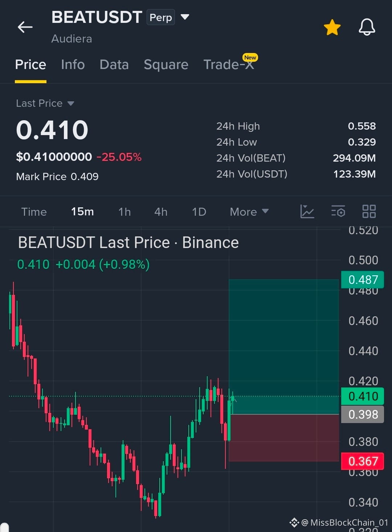Tap the Audiera subtitle text
The width and height of the screenshot is (392, 532).
click(x=72, y=39)
